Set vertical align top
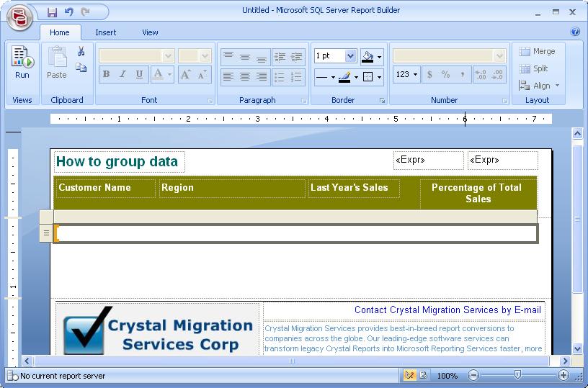 (228, 57)
